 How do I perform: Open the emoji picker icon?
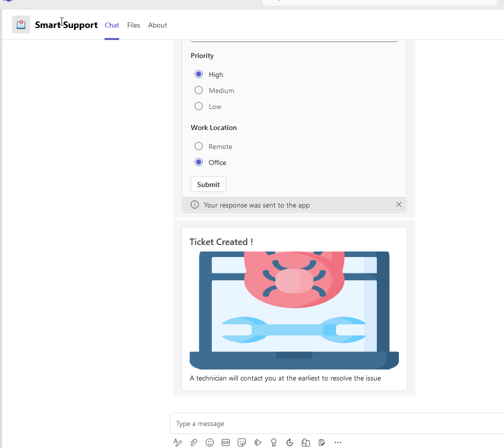[x=210, y=442]
